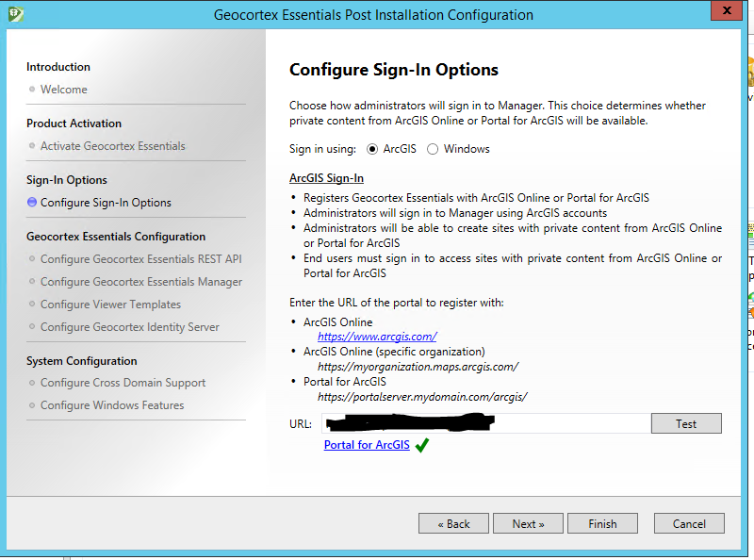
Task: Open the Portal for ArcGIS result link
Action: (x=367, y=445)
